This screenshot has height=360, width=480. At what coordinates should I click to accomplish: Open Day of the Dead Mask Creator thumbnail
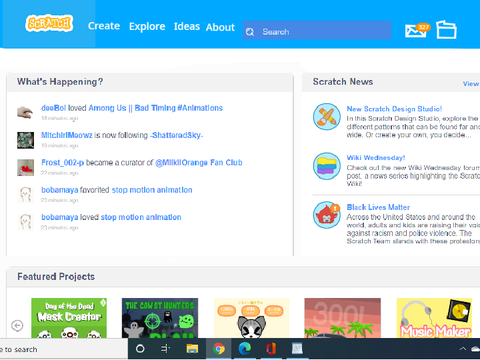[x=69, y=318]
